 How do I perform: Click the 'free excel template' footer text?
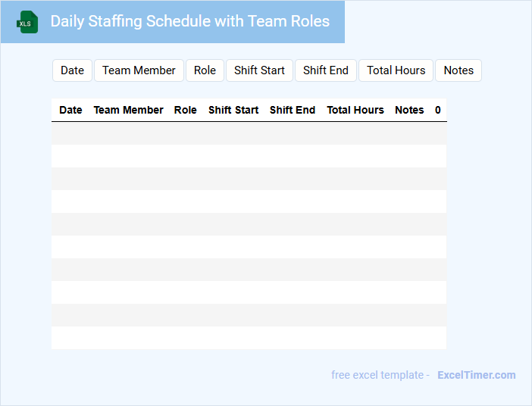(377, 375)
